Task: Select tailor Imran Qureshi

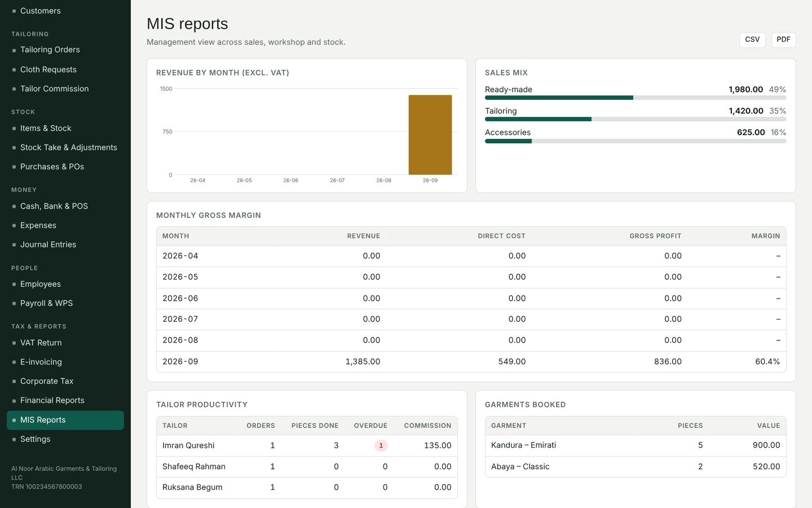Action: pyautogui.click(x=188, y=445)
